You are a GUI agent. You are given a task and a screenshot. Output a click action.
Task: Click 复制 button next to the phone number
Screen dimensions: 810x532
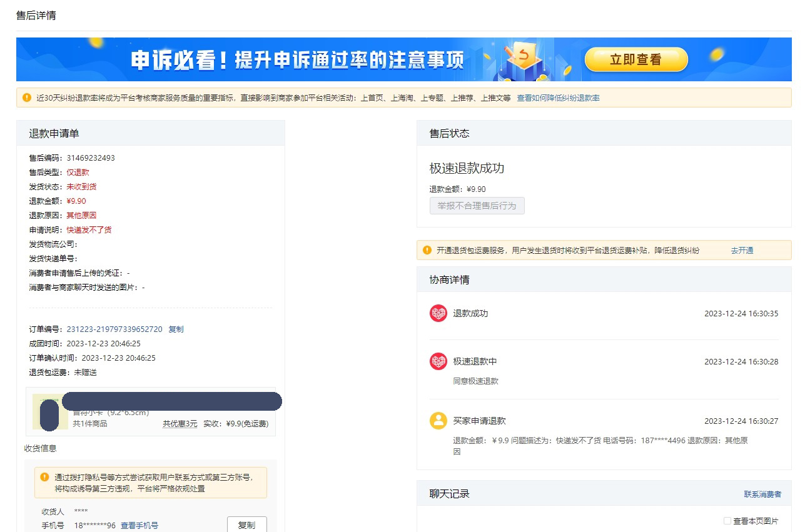(x=247, y=524)
